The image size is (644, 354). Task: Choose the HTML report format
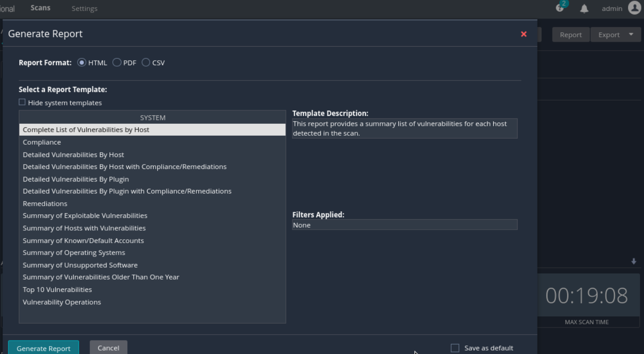pos(82,63)
